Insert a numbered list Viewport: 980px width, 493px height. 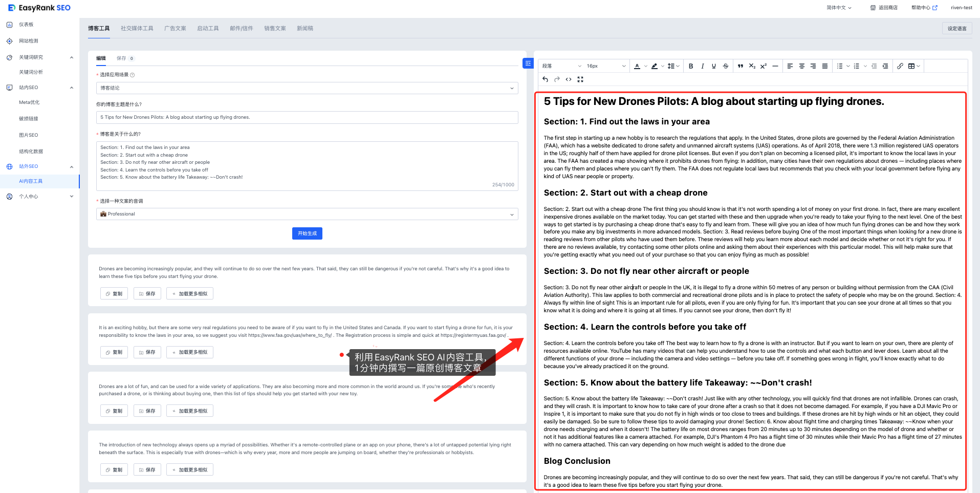[857, 66]
